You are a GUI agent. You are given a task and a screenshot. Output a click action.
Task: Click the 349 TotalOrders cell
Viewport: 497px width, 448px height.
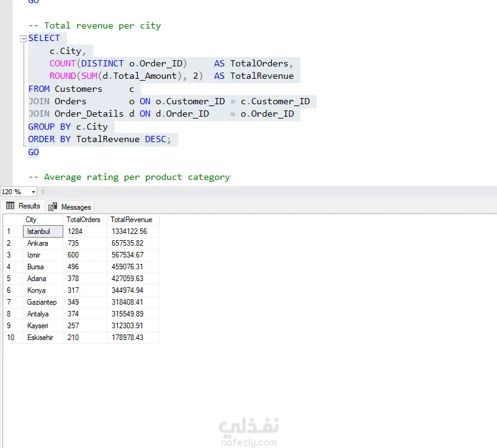pos(85,302)
